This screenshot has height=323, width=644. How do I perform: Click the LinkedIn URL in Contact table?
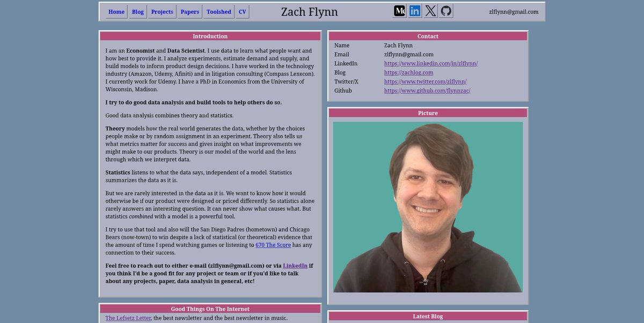coord(430,63)
